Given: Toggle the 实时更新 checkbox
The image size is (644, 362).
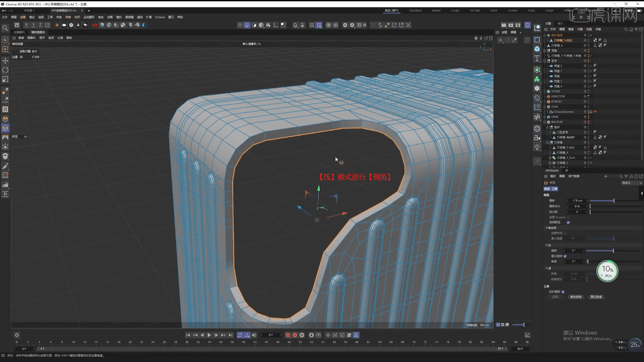Looking at the screenshot, I should pos(563,292).
